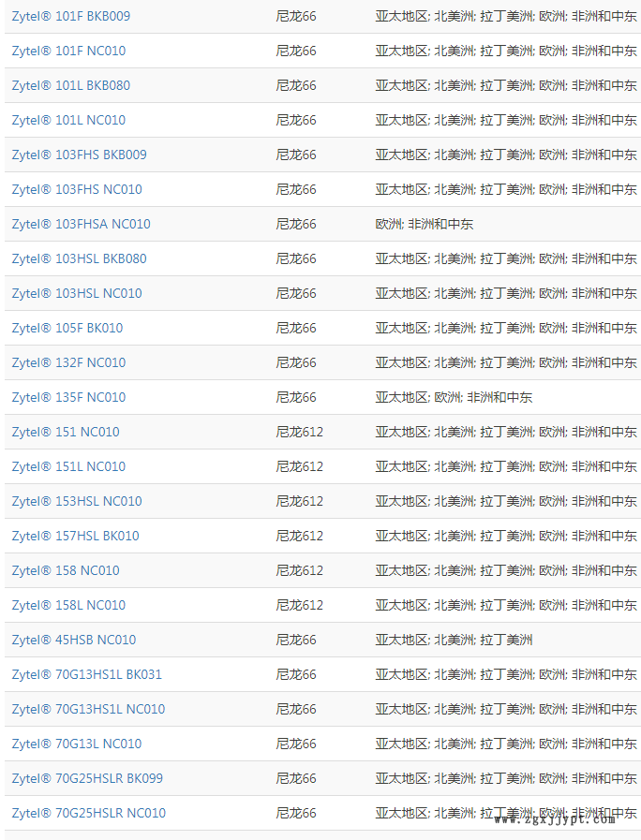Click the Zytel® 70G25HSLR NC010 link
Screen dimensions: 641x840
point(89,813)
